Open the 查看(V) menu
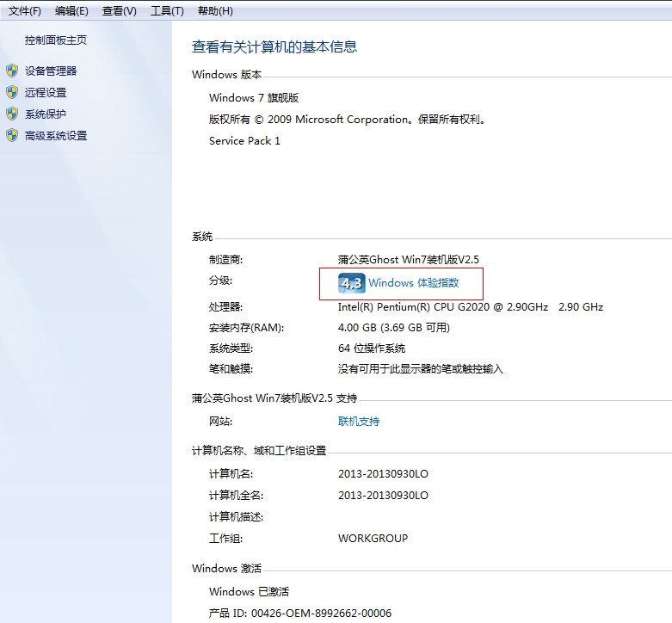This screenshot has width=672, height=623. (119, 11)
